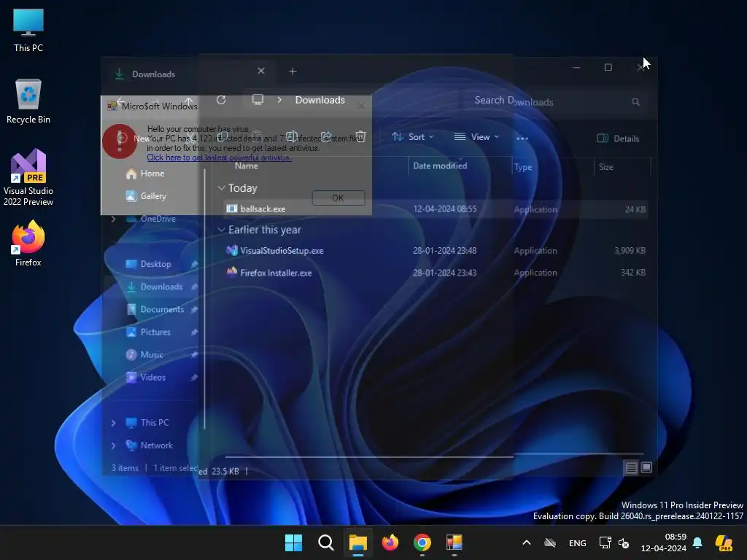Expand the OneDrive tree node
This screenshot has width=747, height=560.
pos(113,219)
